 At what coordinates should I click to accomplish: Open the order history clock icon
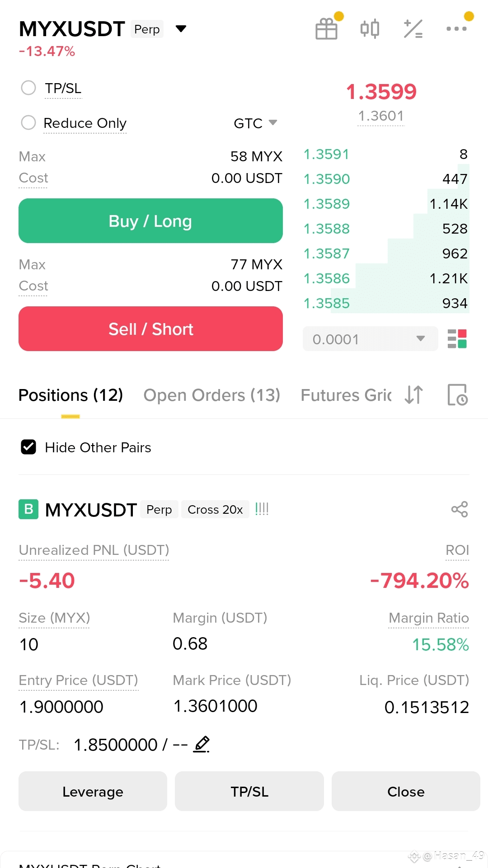tap(457, 395)
